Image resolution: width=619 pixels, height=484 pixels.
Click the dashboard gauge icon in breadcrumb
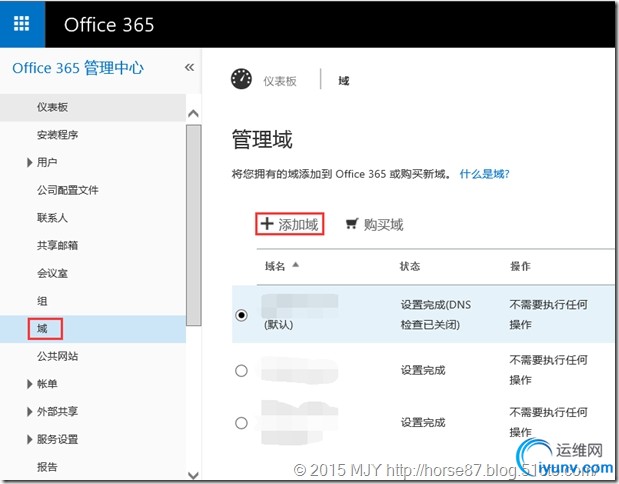point(241,79)
